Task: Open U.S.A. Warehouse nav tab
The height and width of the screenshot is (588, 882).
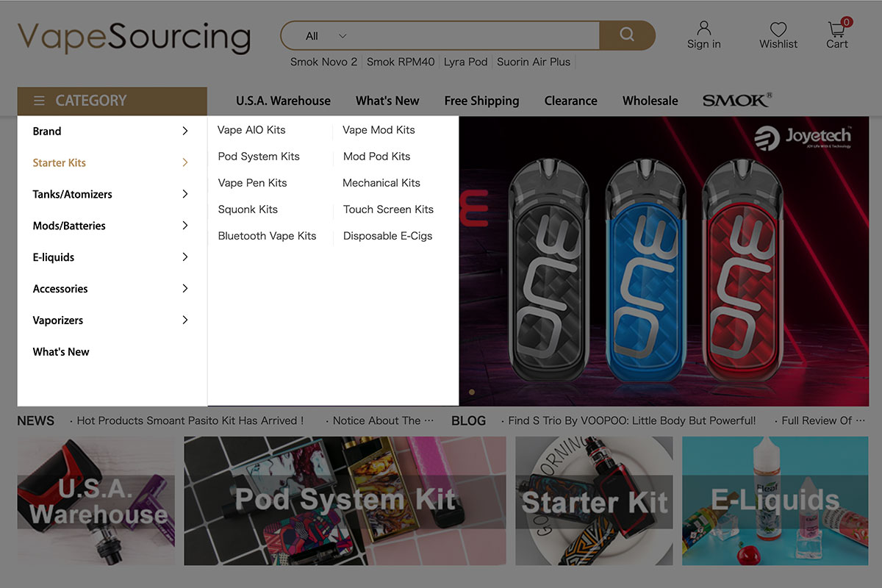Action: [283, 101]
